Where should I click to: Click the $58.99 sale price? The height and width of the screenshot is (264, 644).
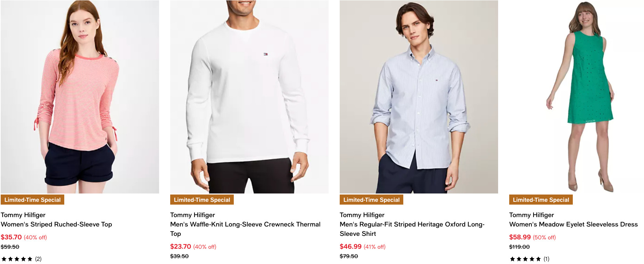(x=520, y=237)
